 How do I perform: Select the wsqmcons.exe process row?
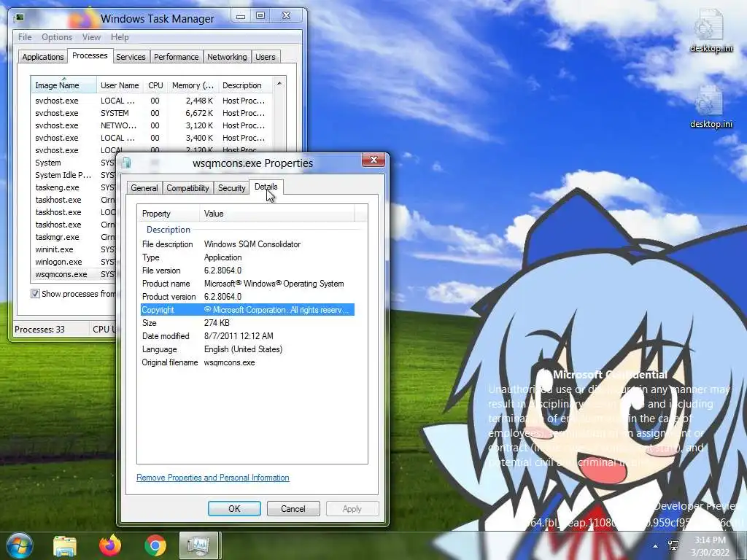(74, 274)
